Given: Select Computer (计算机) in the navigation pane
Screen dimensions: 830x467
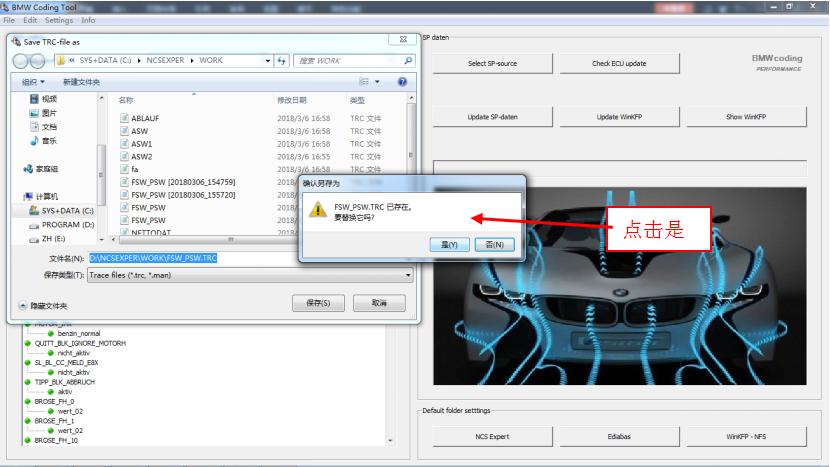Looking at the screenshot, I should (41, 196).
